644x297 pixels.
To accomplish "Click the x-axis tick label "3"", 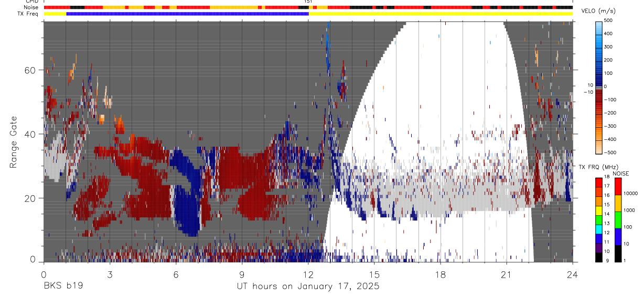I will coord(110,274).
